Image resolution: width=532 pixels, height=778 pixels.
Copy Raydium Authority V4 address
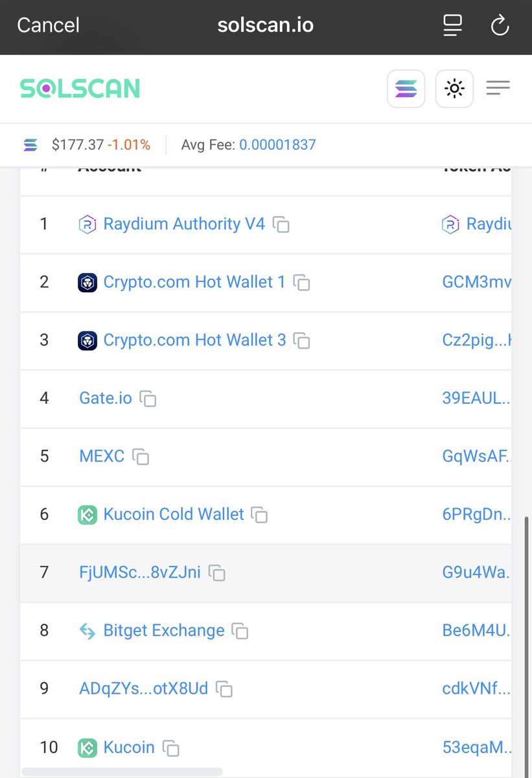pos(281,225)
